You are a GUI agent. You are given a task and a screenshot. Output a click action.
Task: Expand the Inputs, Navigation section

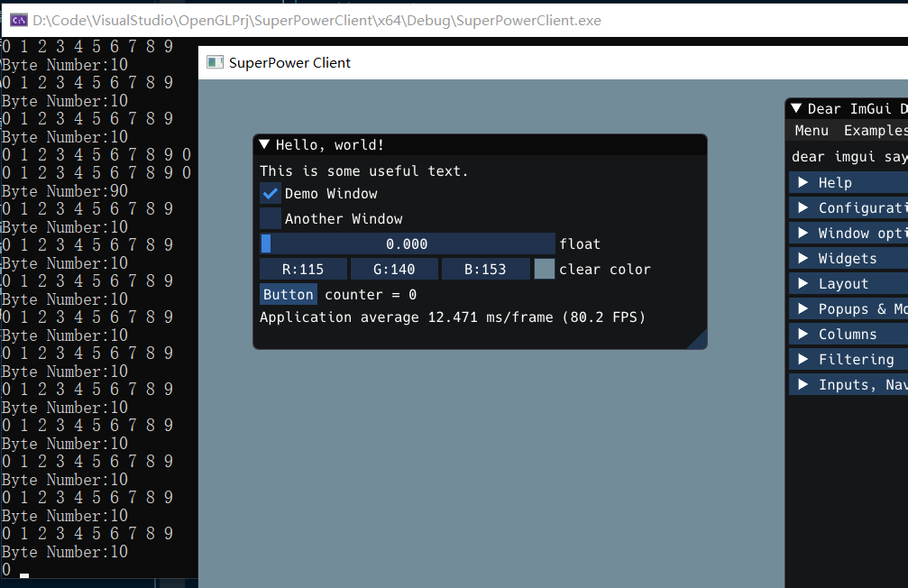coord(848,385)
